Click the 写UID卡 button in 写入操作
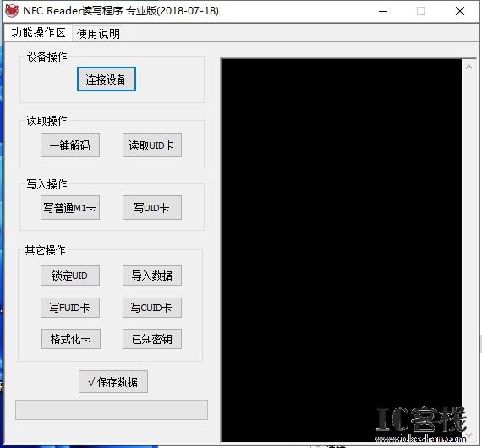This screenshot has height=448, width=482. 152,208
